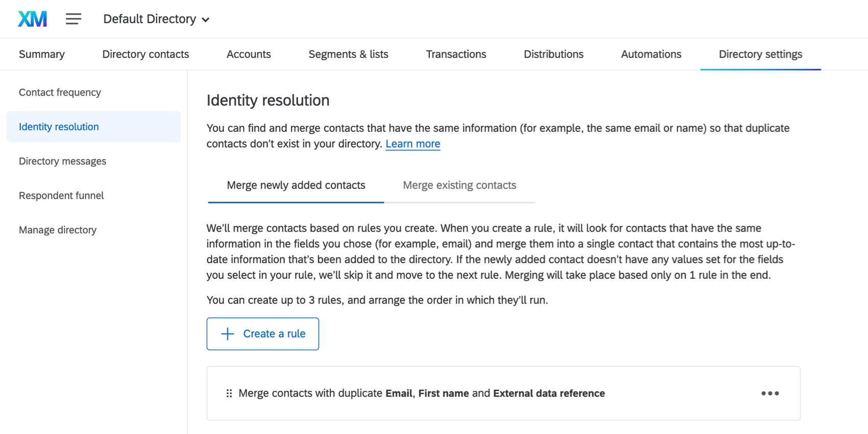Switch to Merge existing contacts tab
The image size is (868, 434).
pyautogui.click(x=459, y=185)
